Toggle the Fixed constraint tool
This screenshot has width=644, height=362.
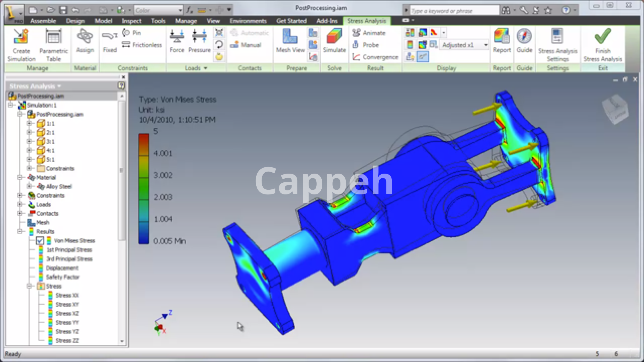109,38
